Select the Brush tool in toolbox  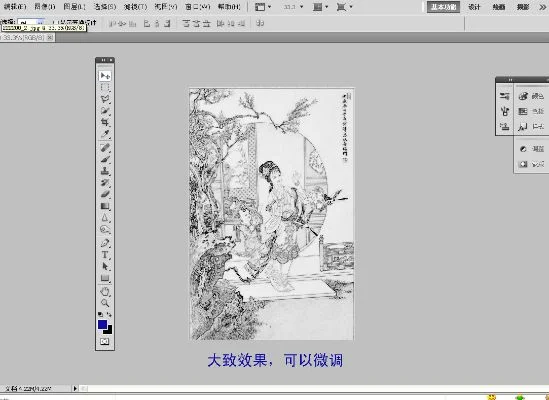tap(105, 159)
